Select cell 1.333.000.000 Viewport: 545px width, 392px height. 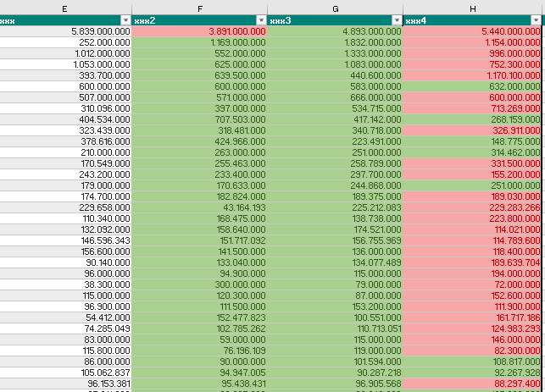335,53
